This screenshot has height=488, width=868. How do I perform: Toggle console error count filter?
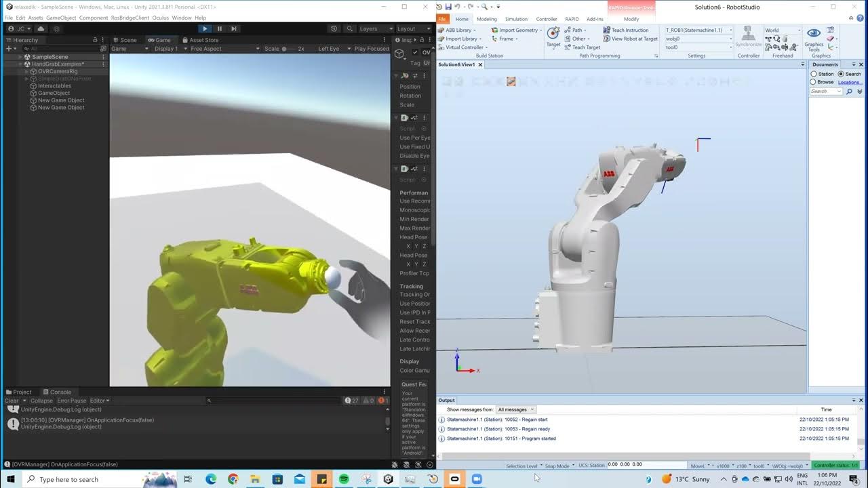pos(382,401)
